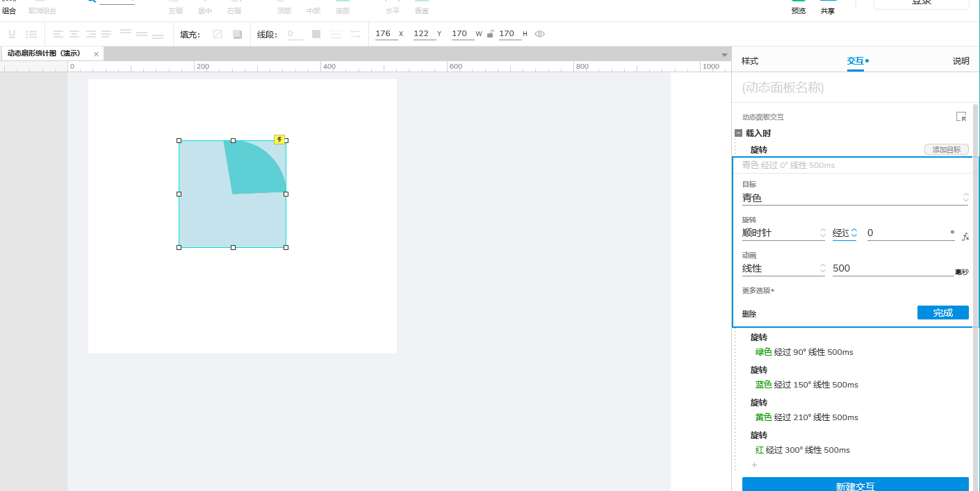Open the line arrow style icon

tap(355, 34)
